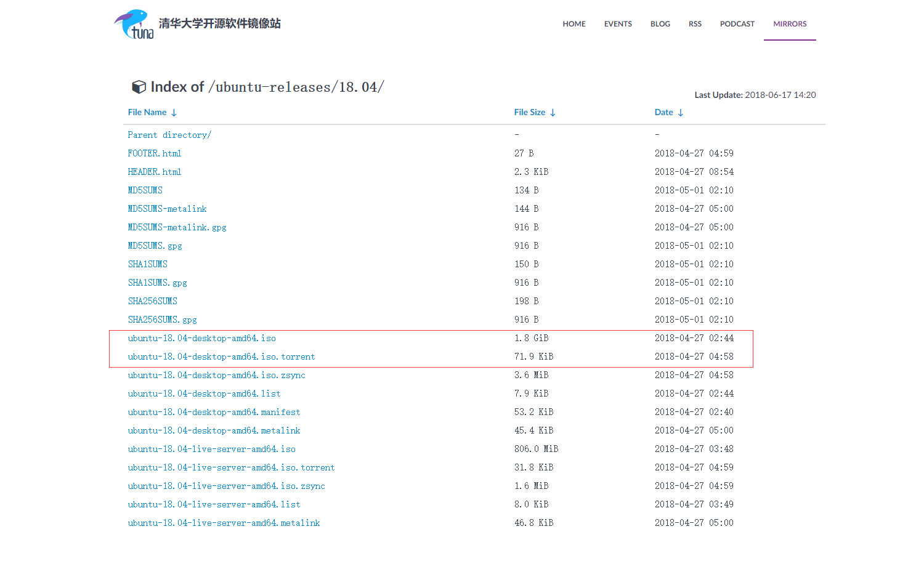
Task: Click the box icon beside Index of
Action: (139, 87)
